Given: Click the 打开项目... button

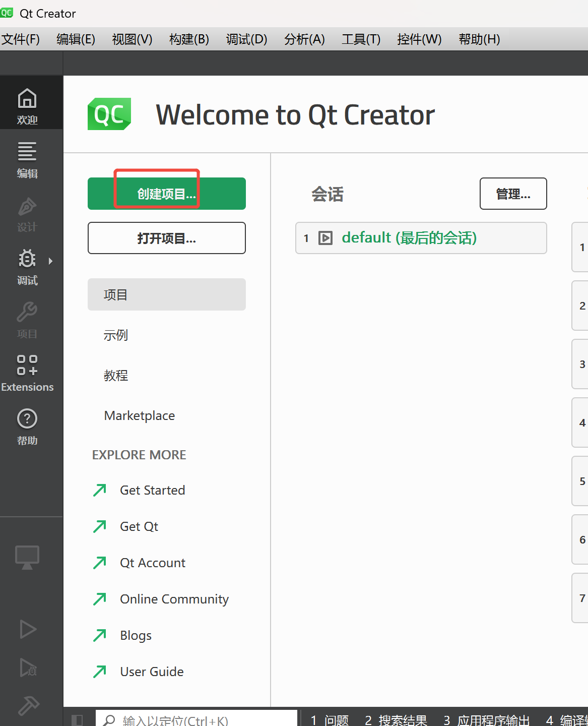Looking at the screenshot, I should (167, 238).
